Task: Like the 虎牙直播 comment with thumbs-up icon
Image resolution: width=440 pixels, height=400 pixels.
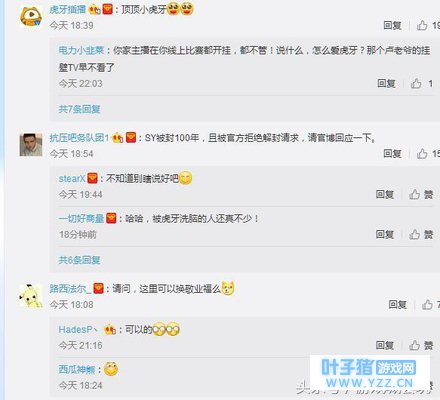Action: (422, 25)
